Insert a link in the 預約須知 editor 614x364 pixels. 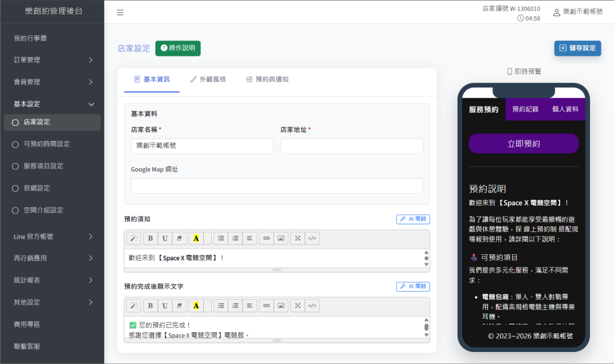pyautogui.click(x=266, y=238)
